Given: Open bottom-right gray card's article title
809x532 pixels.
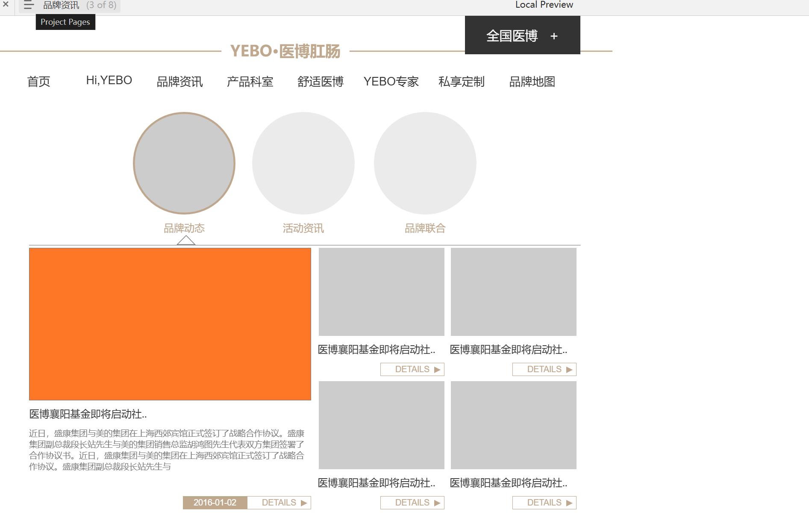Looking at the screenshot, I should (509, 483).
